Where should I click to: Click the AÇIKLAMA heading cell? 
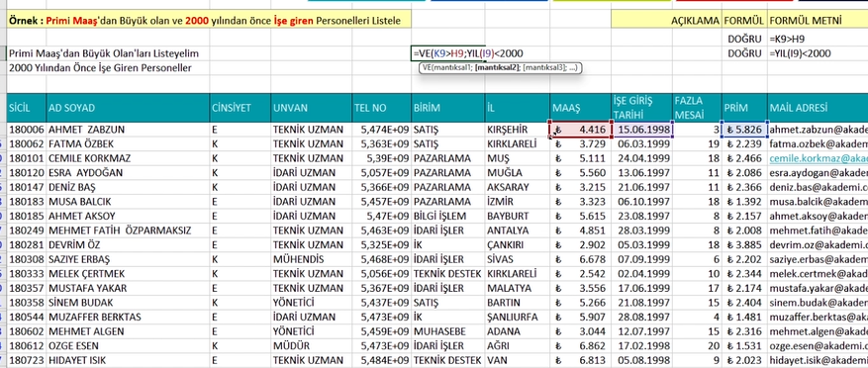(666, 21)
